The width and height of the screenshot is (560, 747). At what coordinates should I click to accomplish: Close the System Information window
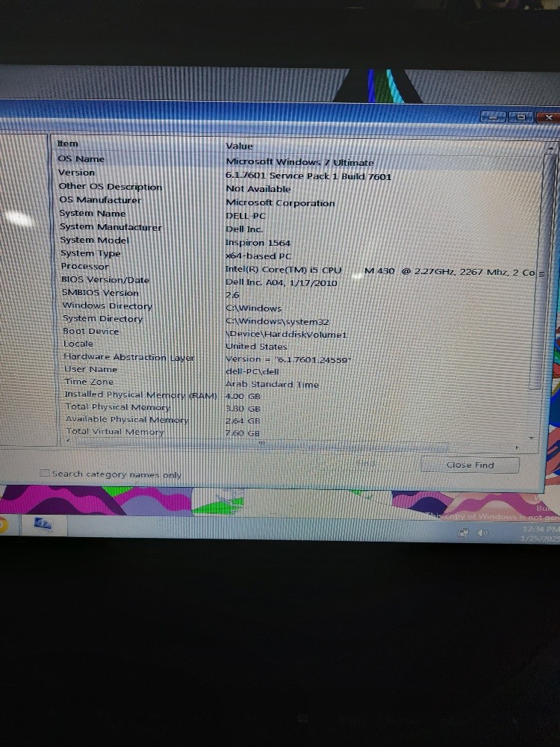[x=548, y=117]
